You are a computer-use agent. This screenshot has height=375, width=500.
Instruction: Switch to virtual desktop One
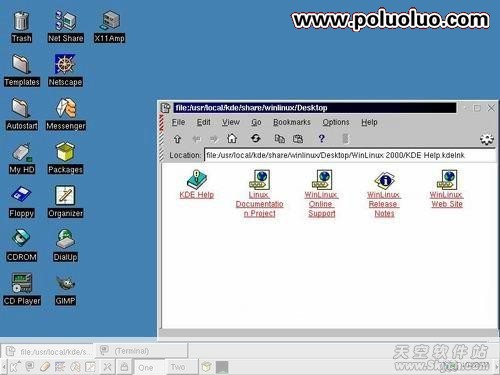click(x=149, y=367)
